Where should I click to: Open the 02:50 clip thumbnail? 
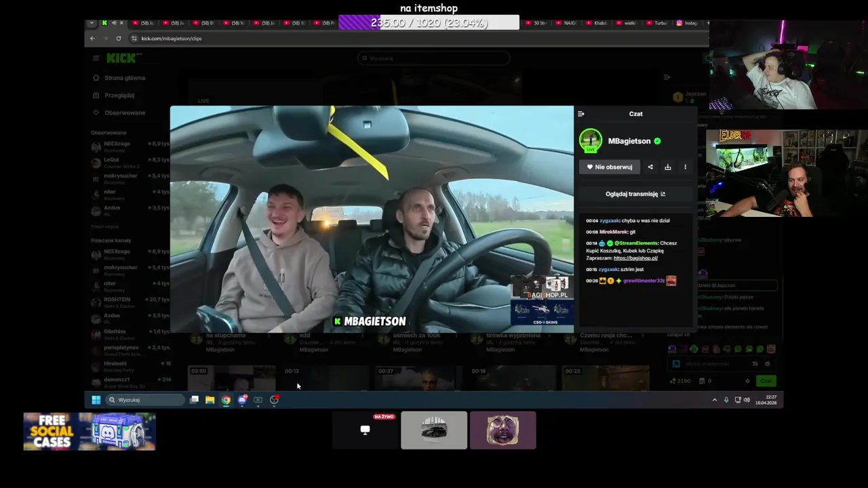232,378
